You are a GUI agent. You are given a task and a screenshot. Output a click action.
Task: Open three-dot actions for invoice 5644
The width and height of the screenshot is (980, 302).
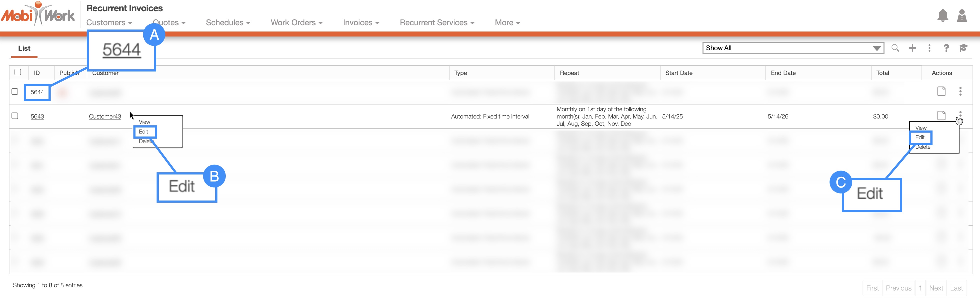pyautogui.click(x=960, y=91)
